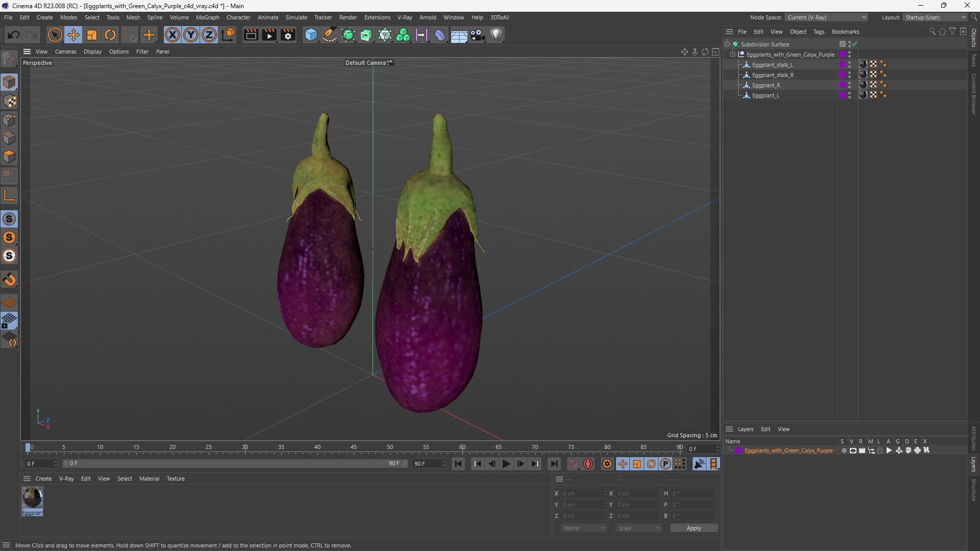This screenshot has height=551, width=980.
Task: Activate the Scale tool
Action: coord(92,35)
